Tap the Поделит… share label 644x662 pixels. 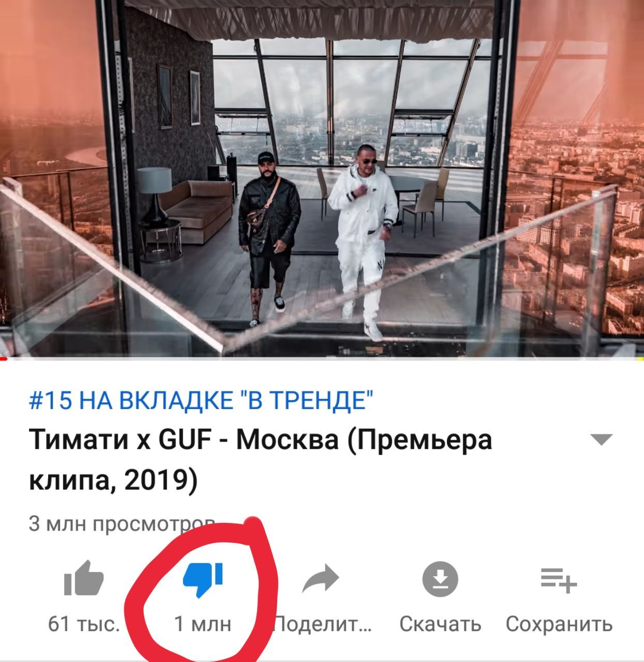(x=323, y=624)
